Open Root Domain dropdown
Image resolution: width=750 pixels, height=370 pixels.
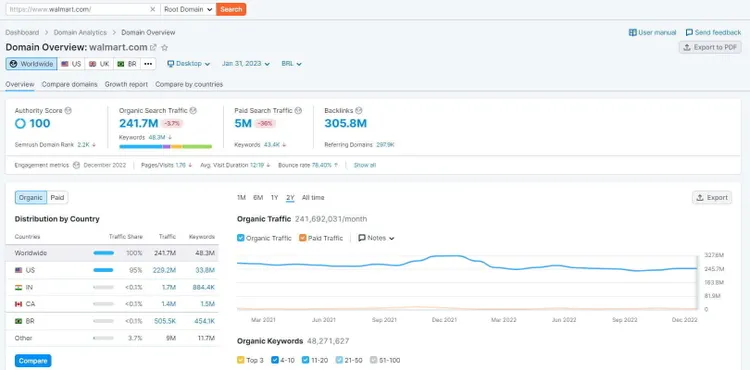(x=188, y=9)
